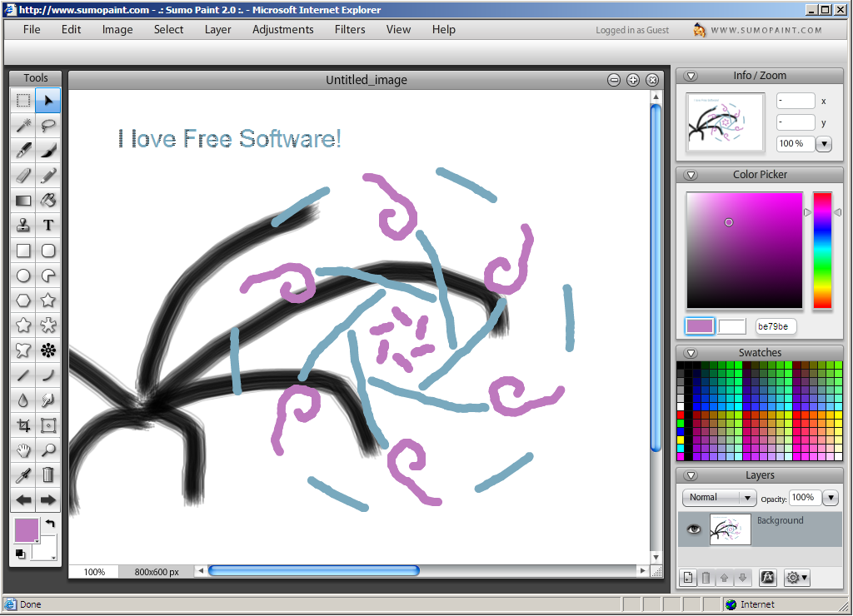Screen dimensions: 853x616
Task: Select the Text tool
Action: [47, 225]
